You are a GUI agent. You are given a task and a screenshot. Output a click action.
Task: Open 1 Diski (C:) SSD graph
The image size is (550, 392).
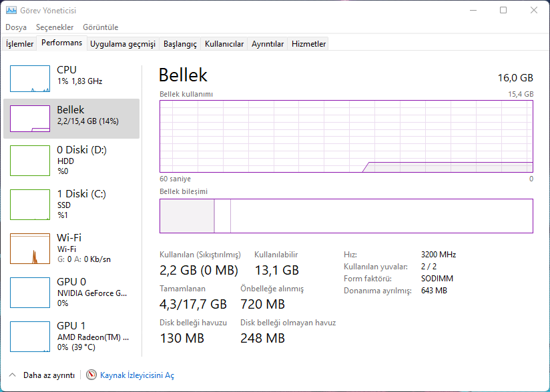(30, 205)
